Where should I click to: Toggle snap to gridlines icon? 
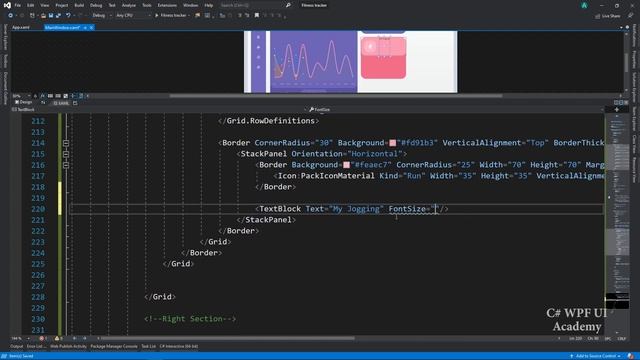point(58,96)
